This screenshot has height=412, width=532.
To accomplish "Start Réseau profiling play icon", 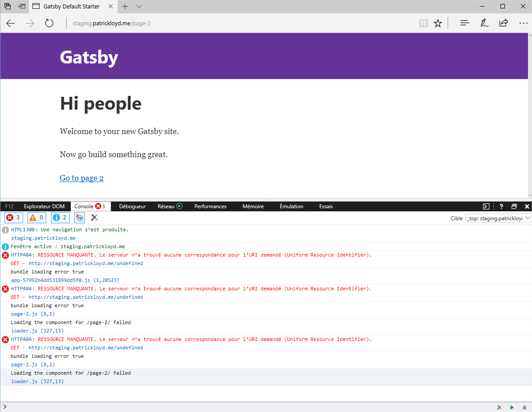I will click(x=179, y=206).
